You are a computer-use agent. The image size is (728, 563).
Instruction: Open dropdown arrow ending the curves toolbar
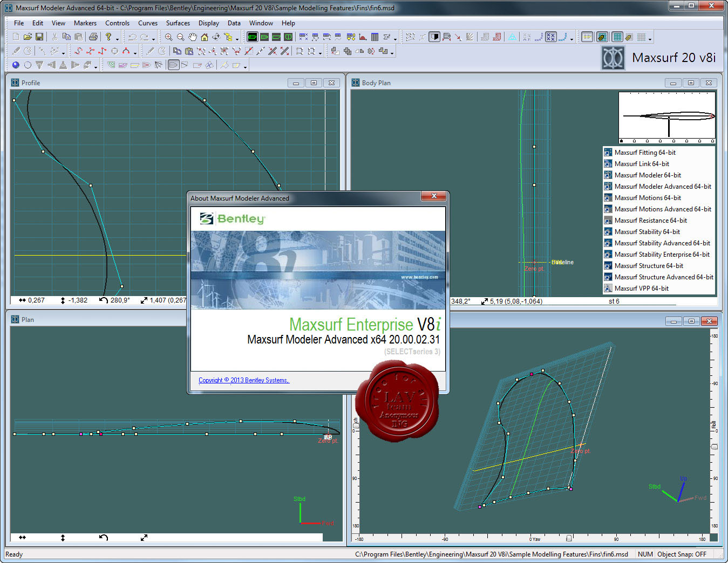[135, 53]
